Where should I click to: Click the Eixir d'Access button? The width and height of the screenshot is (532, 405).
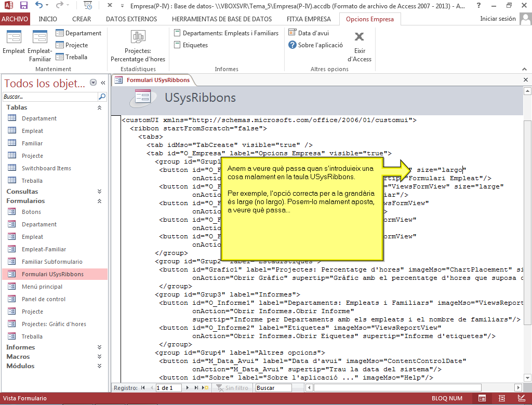pos(360,46)
